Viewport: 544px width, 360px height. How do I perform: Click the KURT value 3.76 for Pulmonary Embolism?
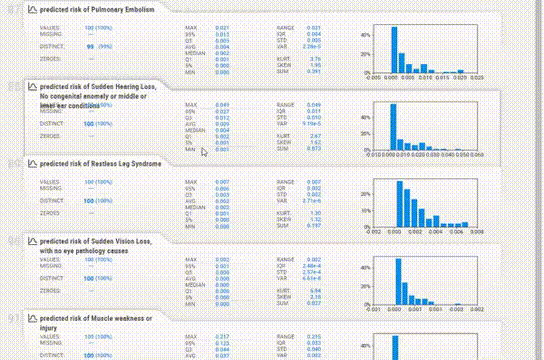point(315,59)
